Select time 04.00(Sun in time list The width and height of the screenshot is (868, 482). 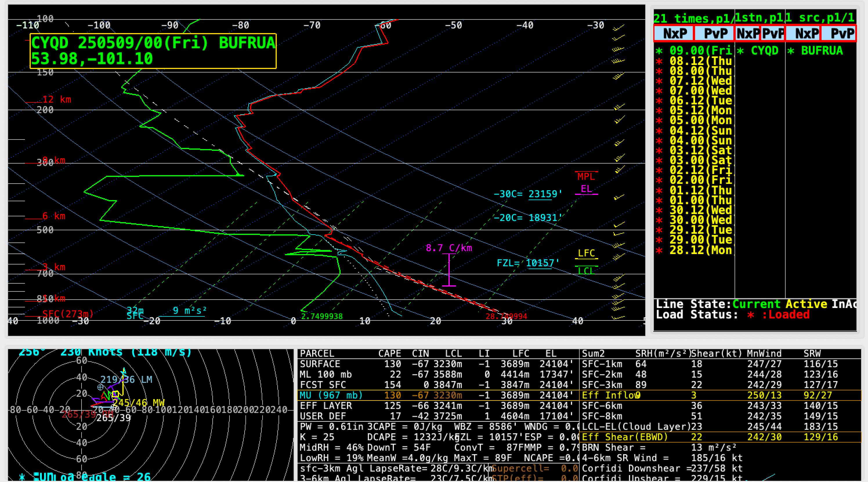pos(695,140)
